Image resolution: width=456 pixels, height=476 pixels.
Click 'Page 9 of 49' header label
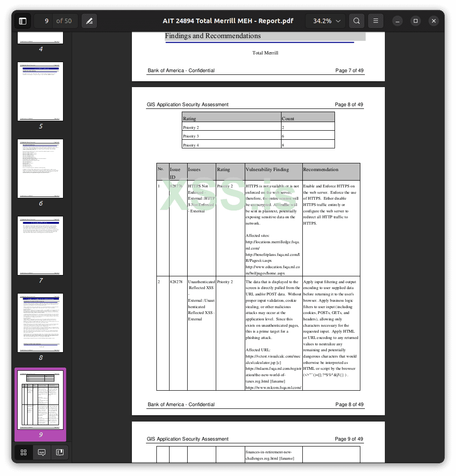click(349, 439)
